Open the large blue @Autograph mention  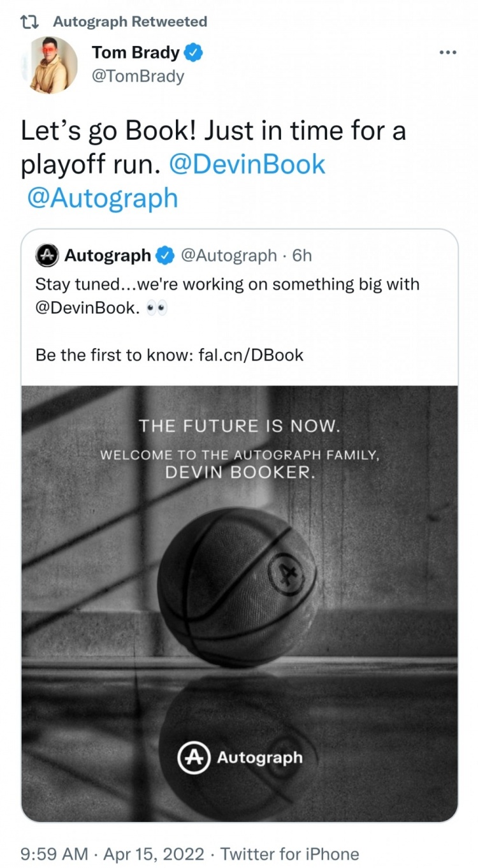point(103,198)
